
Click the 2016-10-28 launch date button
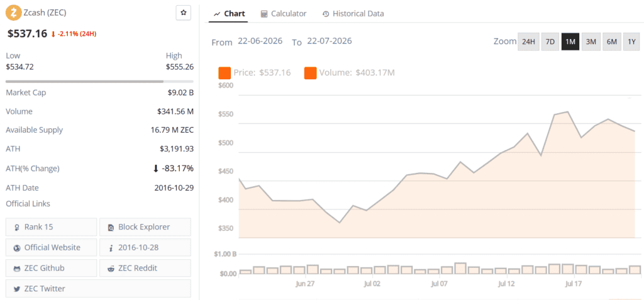click(145, 247)
